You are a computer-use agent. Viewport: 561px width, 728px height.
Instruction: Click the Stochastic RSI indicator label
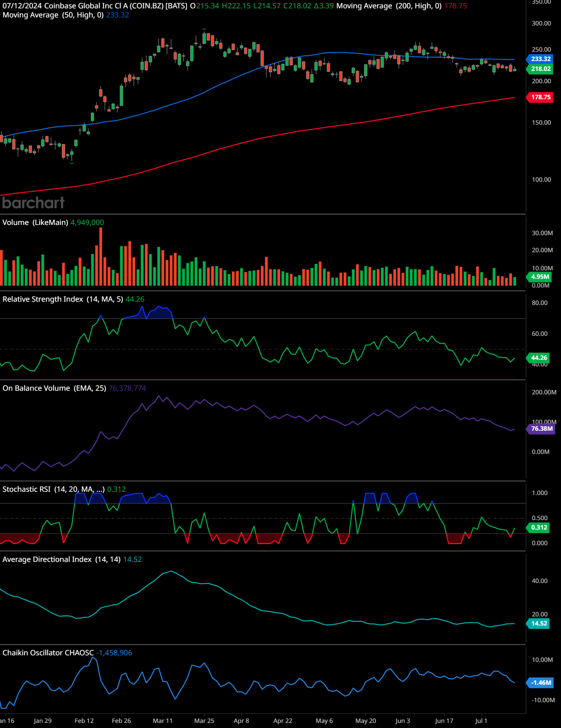pyautogui.click(x=53, y=489)
